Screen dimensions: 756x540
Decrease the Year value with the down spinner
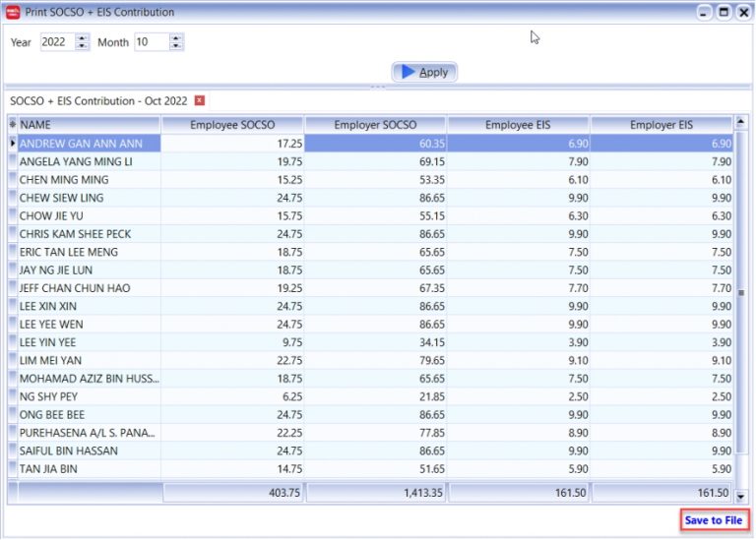[x=82, y=46]
